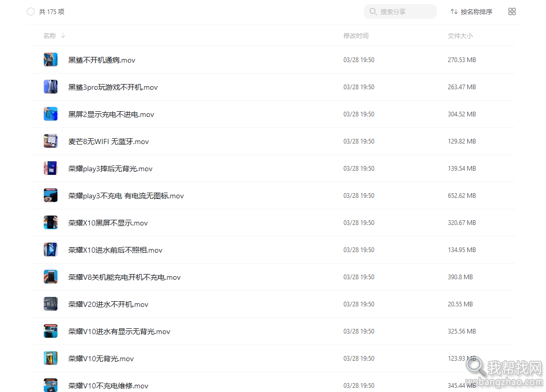The width and height of the screenshot is (546, 392).
Task: Select file name 荣耀V8关机能充电开机不充电.mov
Action: point(125,277)
